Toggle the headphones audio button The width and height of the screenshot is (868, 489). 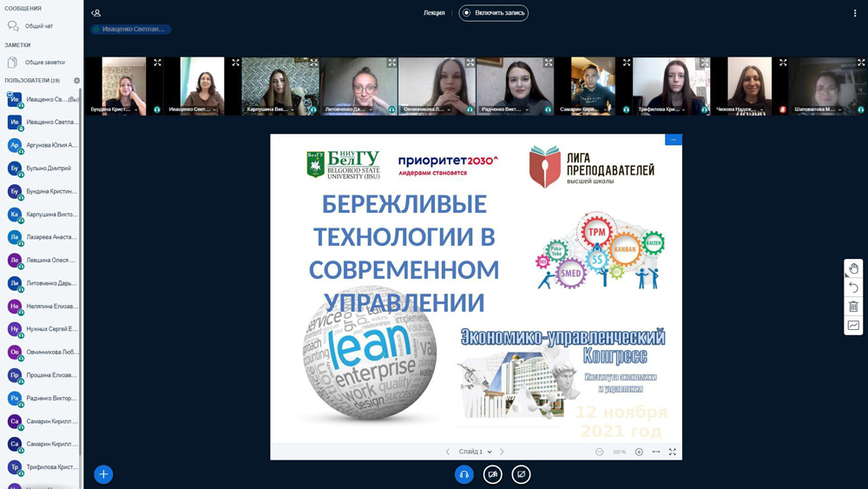464,474
